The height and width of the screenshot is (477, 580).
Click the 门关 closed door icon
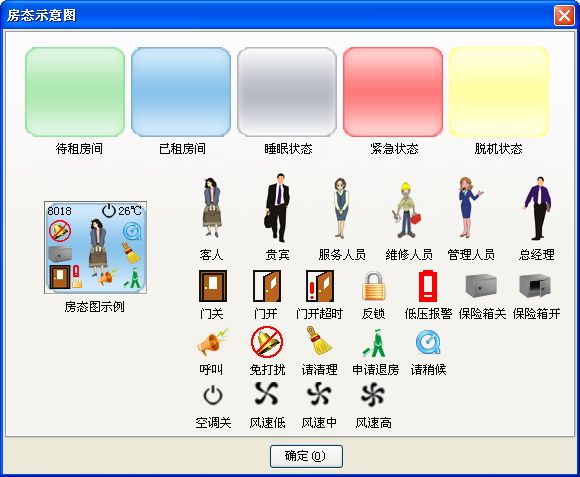coord(213,286)
